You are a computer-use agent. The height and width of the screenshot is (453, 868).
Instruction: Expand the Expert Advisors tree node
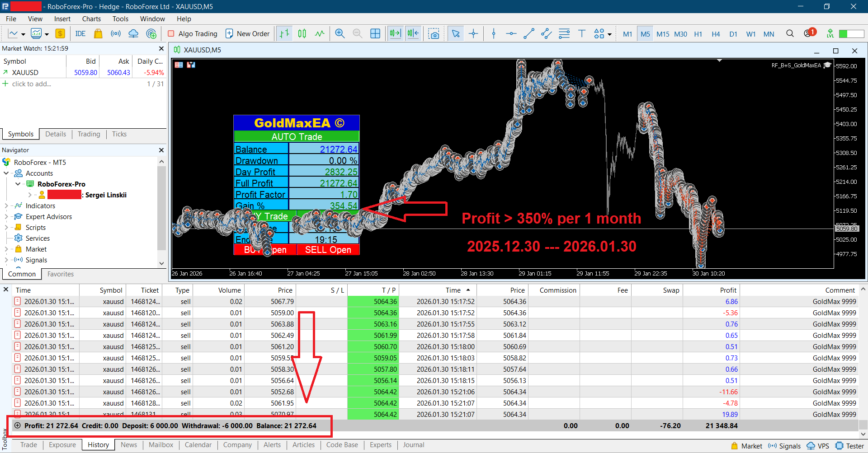(6, 216)
